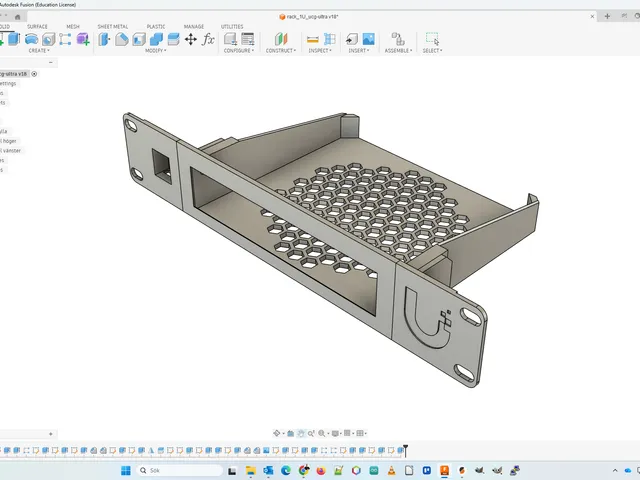640x480 pixels.
Task: Expand the comments panel plus button
Action: click(51, 434)
